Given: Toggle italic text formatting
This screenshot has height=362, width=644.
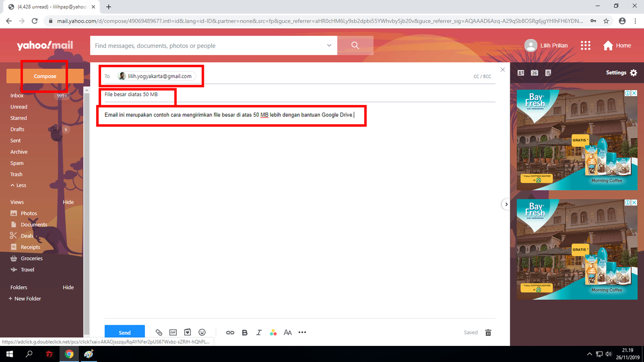Looking at the screenshot, I should (259, 332).
